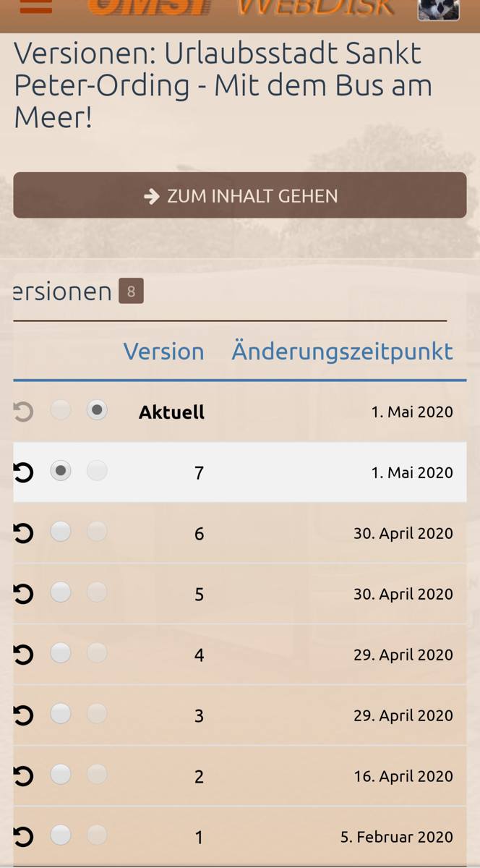480x868 pixels.
Task: Sort by the Version column header
Action: click(163, 352)
